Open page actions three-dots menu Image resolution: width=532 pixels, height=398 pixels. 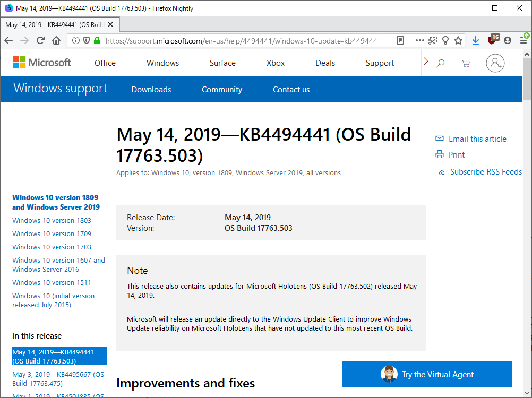tap(419, 41)
